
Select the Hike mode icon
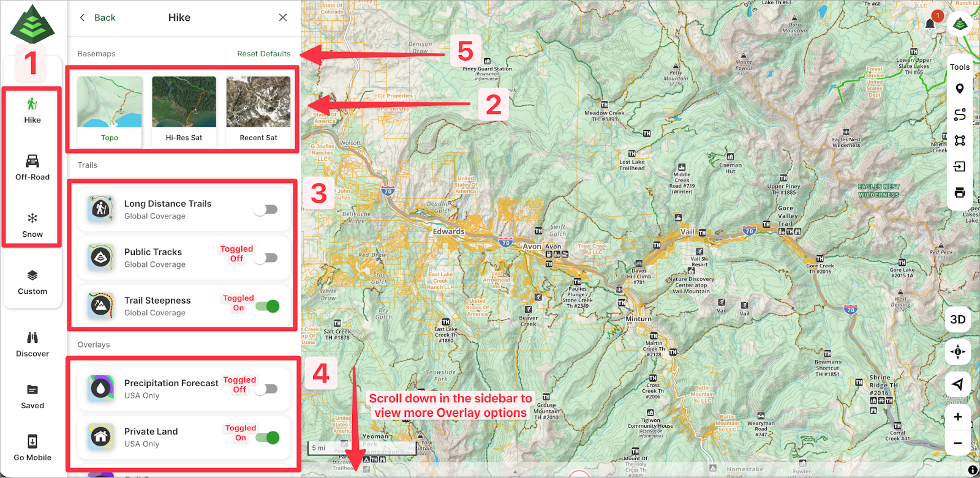32,105
